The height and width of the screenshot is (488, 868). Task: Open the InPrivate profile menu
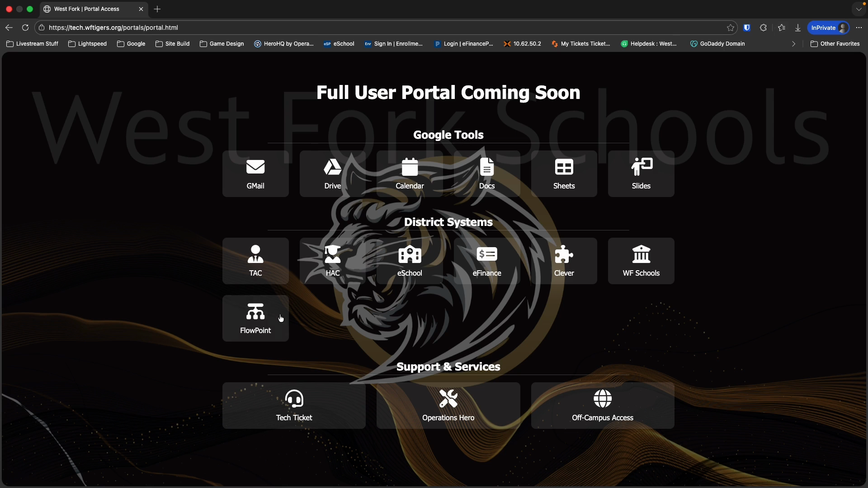(x=828, y=27)
